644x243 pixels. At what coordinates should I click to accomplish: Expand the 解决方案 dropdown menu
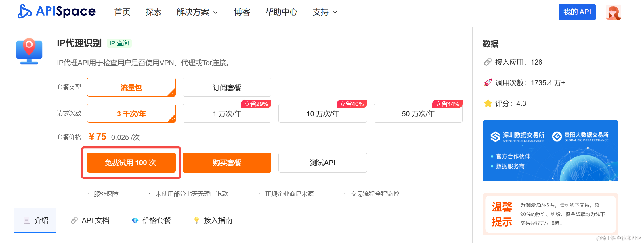point(197,12)
